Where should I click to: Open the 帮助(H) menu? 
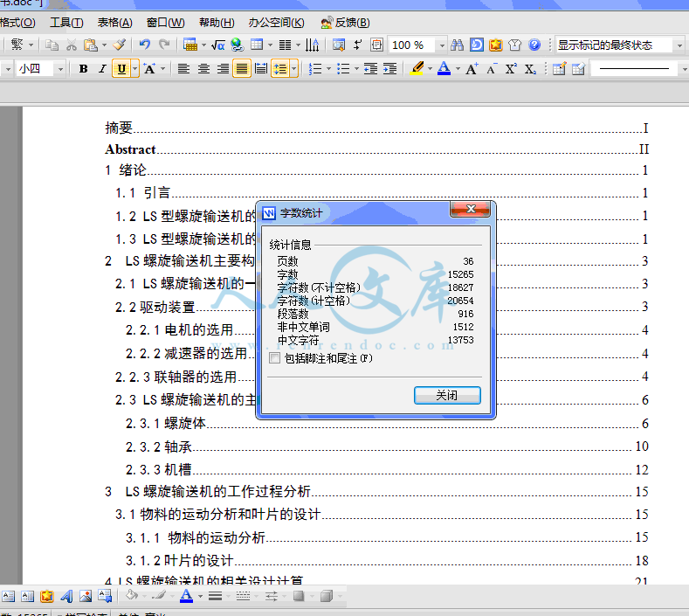[217, 23]
